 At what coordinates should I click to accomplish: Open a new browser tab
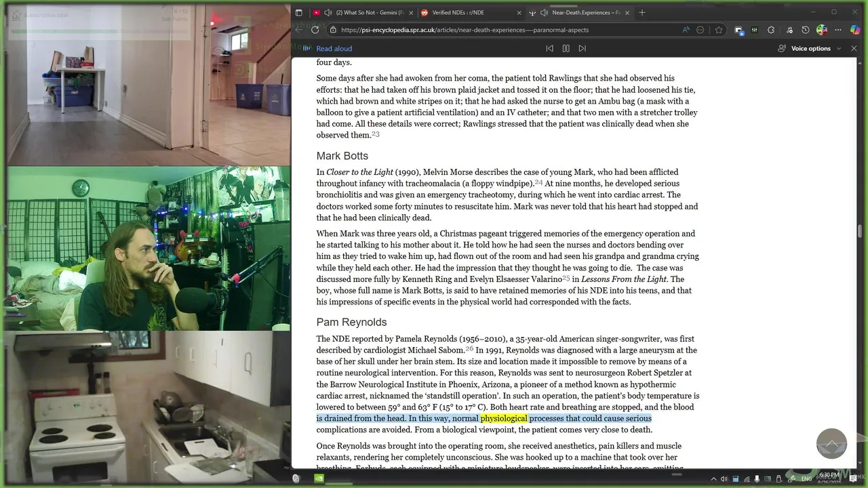(642, 12)
